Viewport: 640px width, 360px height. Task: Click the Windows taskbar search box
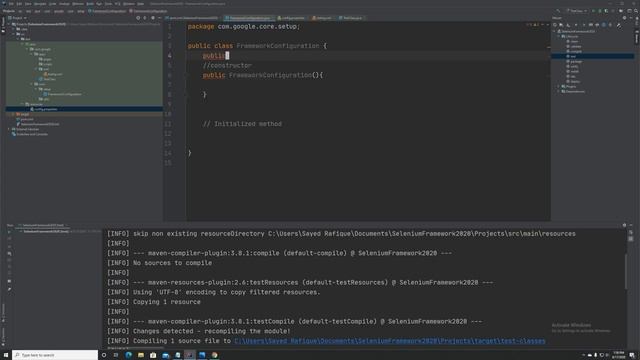[x=55, y=355]
